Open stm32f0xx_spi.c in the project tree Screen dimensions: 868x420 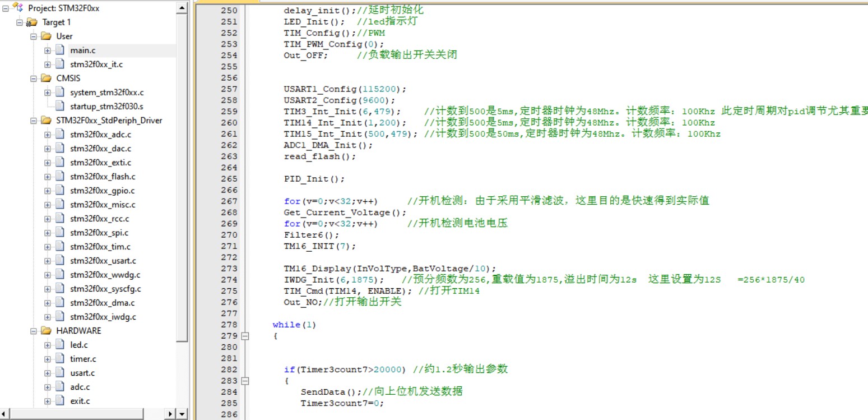99,233
